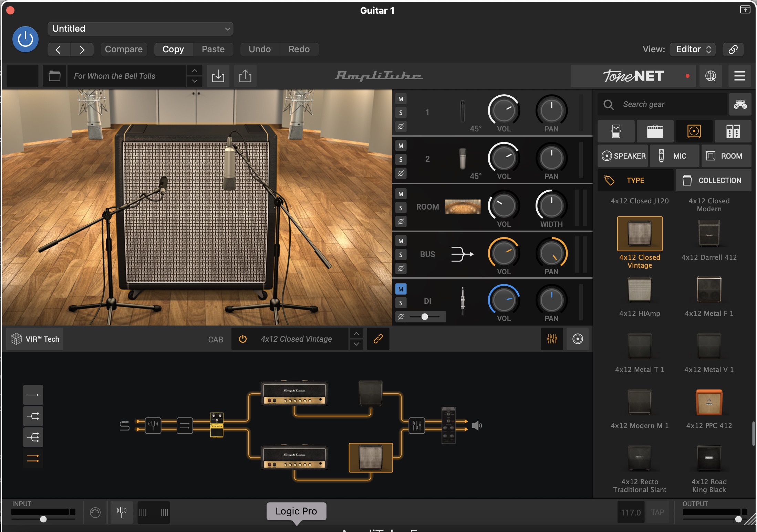757x532 pixels.
Task: Open the ToneNET globe icon
Action: [x=711, y=76]
